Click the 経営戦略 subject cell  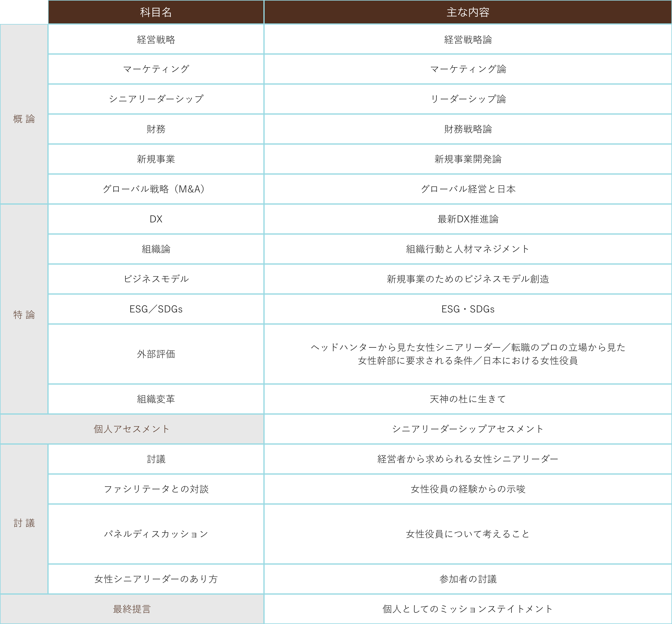156,40
